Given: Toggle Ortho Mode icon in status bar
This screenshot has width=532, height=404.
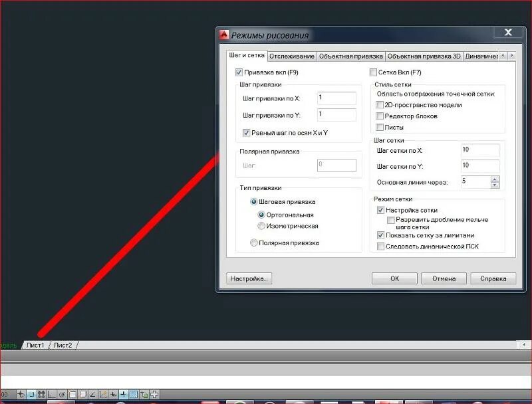Looking at the screenshot, I should (x=52, y=394).
